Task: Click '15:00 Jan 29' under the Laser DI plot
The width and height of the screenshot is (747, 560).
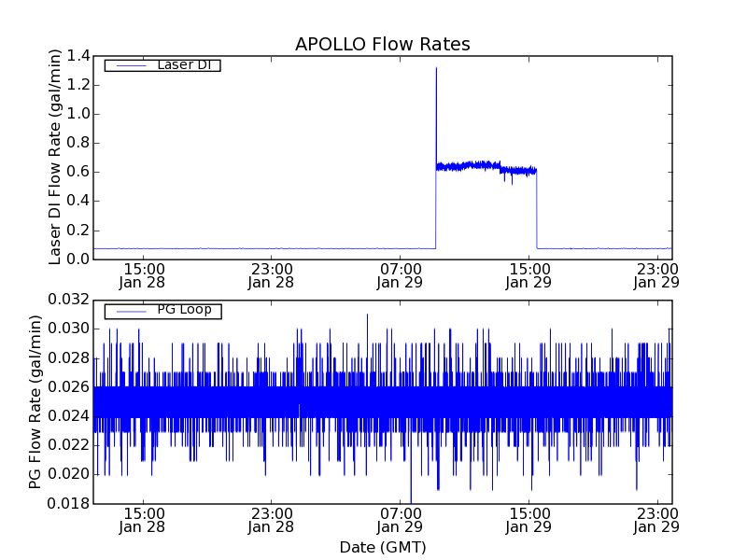Action: click(529, 276)
